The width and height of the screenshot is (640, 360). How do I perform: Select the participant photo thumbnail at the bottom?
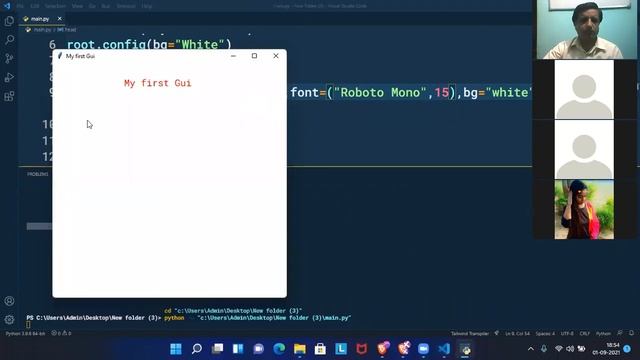click(584, 209)
